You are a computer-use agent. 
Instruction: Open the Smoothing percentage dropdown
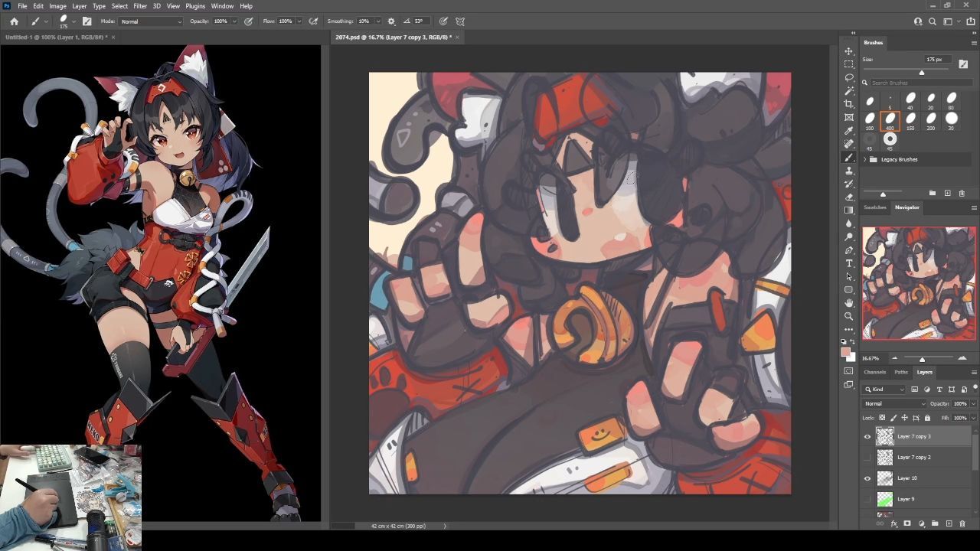(377, 21)
